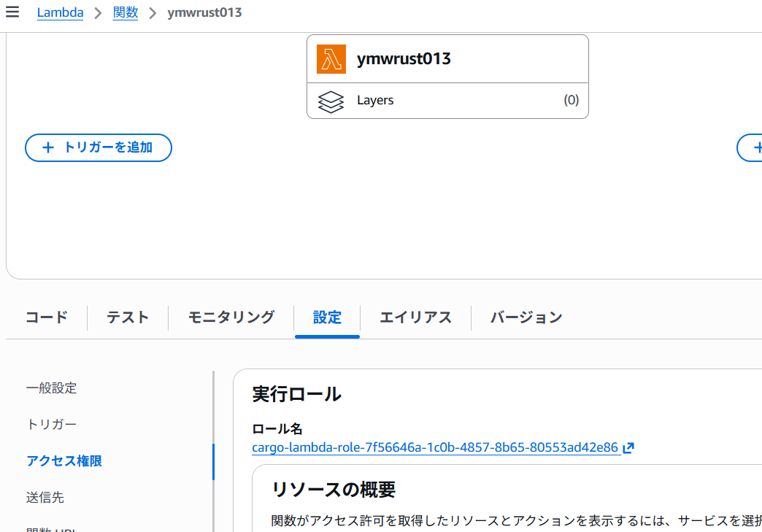Click the トリガーを追加 button

click(99, 147)
